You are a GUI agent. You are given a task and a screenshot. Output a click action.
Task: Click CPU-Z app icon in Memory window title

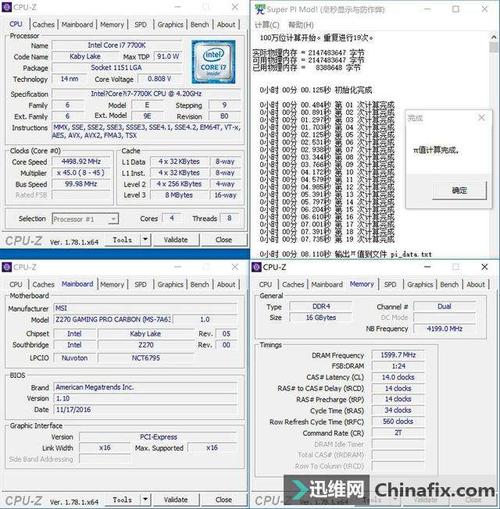tap(256, 267)
